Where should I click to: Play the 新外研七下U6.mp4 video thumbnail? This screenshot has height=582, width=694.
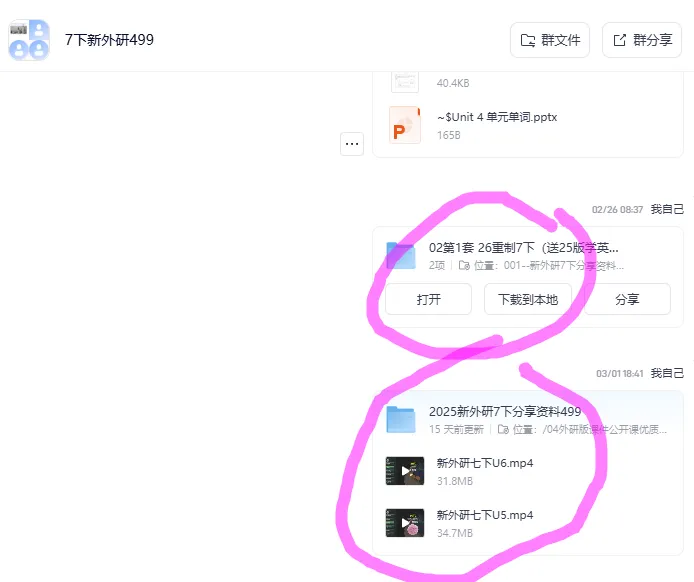point(405,471)
